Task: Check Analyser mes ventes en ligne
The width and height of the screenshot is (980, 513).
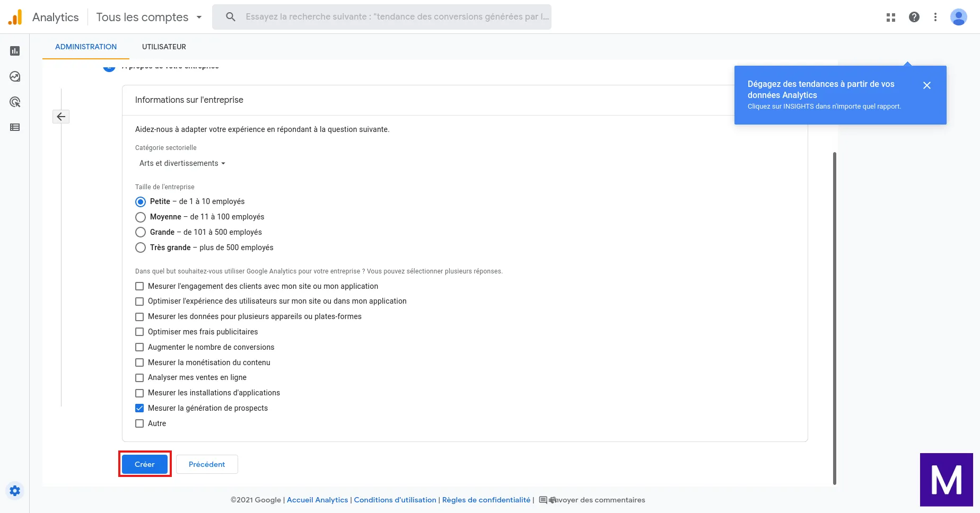Action: [139, 378]
